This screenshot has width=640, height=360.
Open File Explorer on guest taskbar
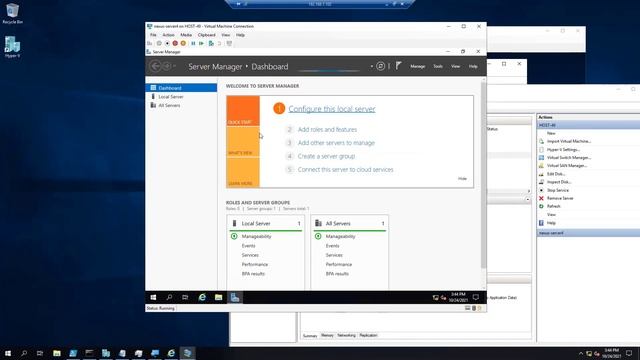coord(218,297)
